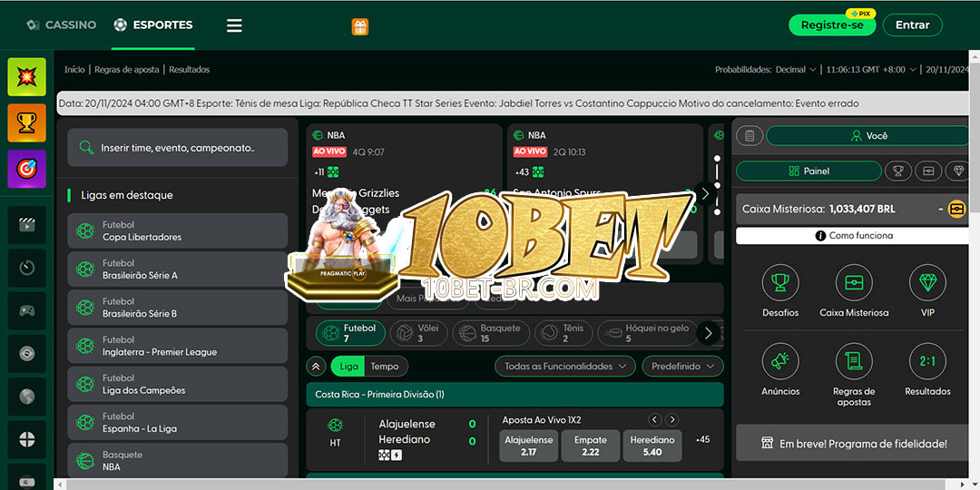Expand Costa Rica - Primeira Divisão header
The image size is (980, 490).
pos(514,395)
